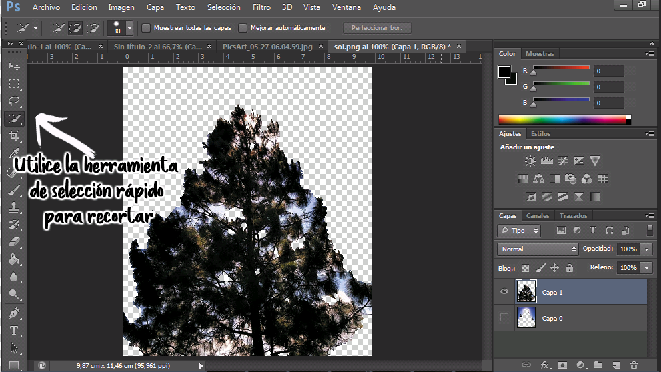
Task: Delete layer with trash icon
Action: click(634, 365)
